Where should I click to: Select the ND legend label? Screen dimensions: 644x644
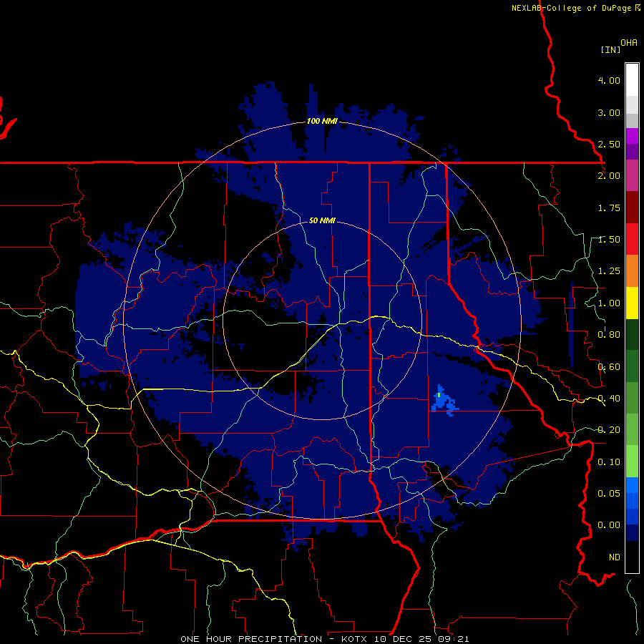(615, 557)
